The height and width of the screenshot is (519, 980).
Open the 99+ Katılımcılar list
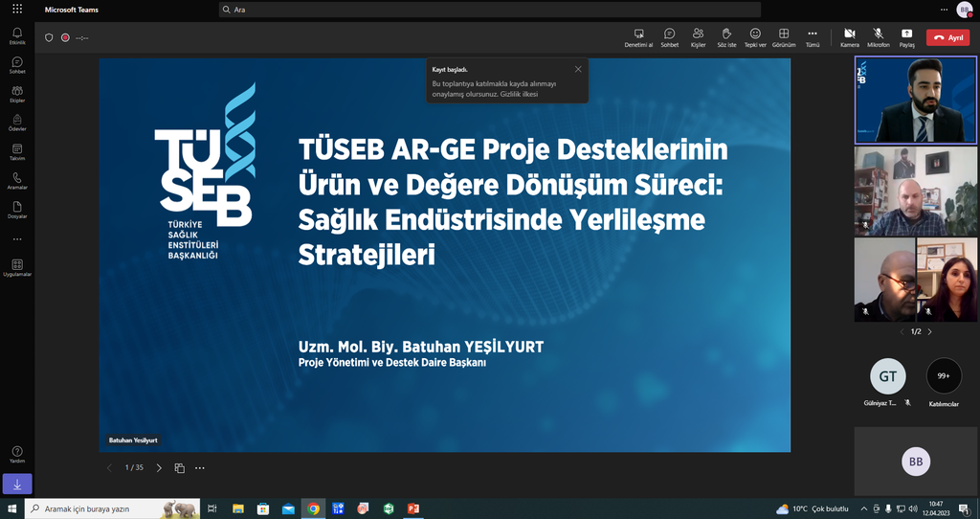pyautogui.click(x=944, y=376)
